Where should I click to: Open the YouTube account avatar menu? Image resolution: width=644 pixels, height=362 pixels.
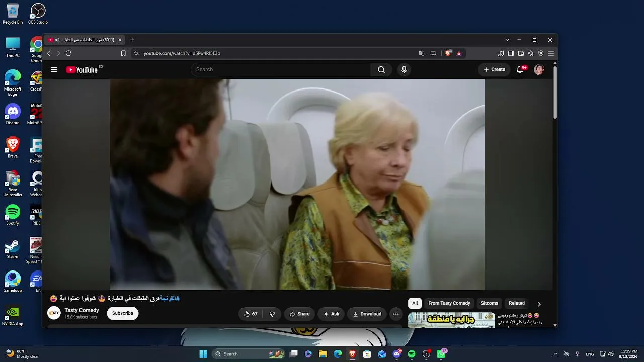(x=539, y=70)
